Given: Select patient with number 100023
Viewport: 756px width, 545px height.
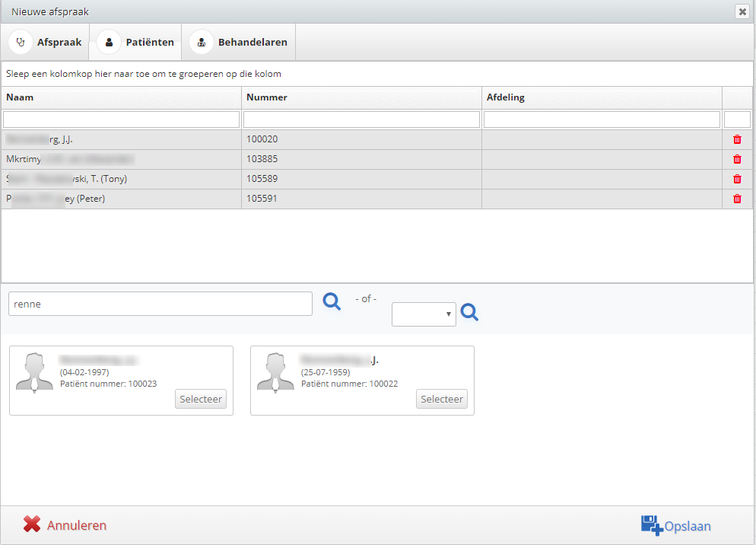Looking at the screenshot, I should pos(201,399).
